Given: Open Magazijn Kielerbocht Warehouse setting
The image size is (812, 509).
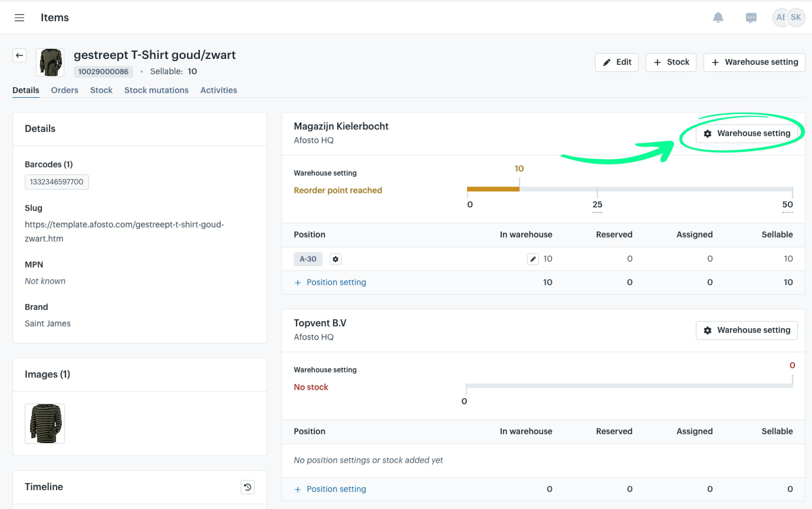Looking at the screenshot, I should point(746,133).
